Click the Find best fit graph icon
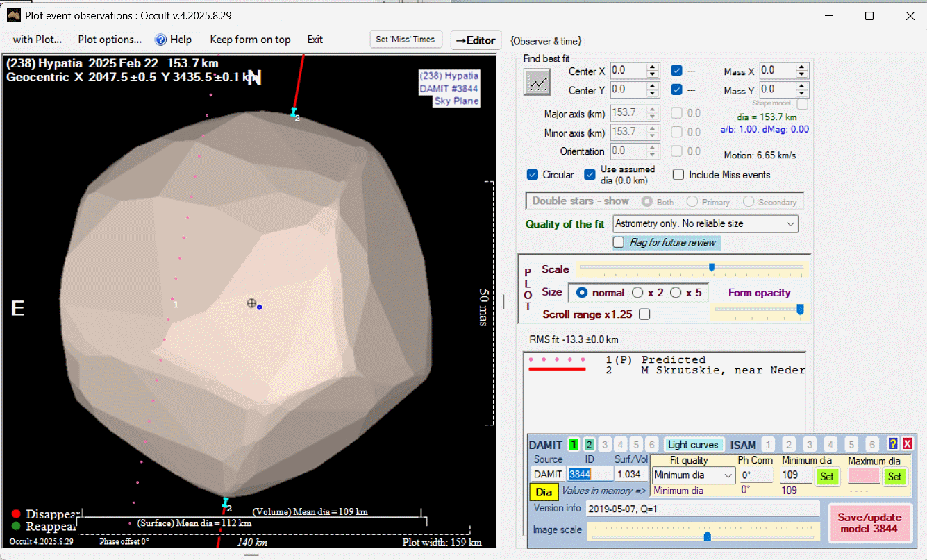The image size is (927, 560). click(x=537, y=83)
